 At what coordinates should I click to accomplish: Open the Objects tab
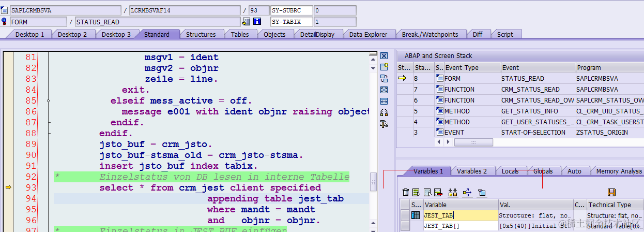(x=274, y=34)
